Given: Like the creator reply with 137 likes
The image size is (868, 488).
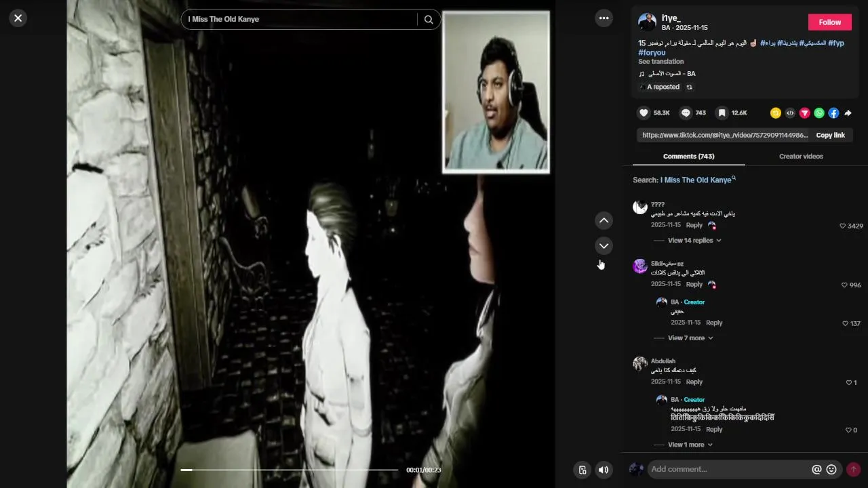Looking at the screenshot, I should click(x=845, y=324).
